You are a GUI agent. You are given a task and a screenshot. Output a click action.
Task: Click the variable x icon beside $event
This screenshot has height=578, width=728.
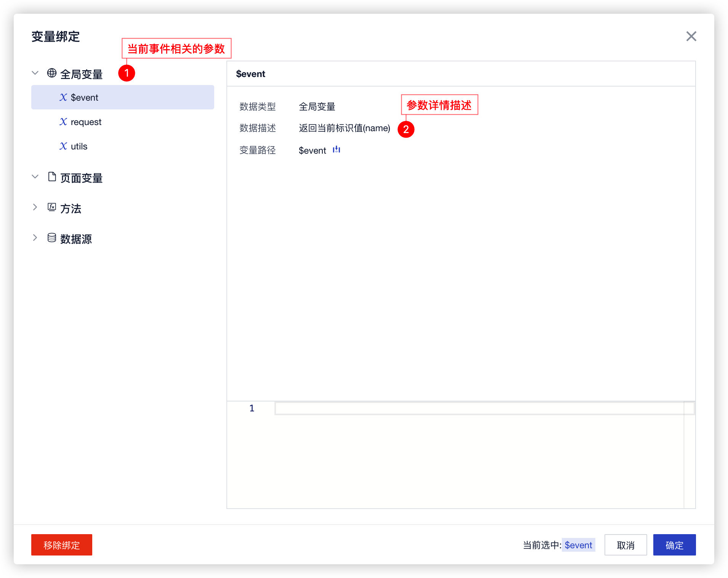[63, 98]
